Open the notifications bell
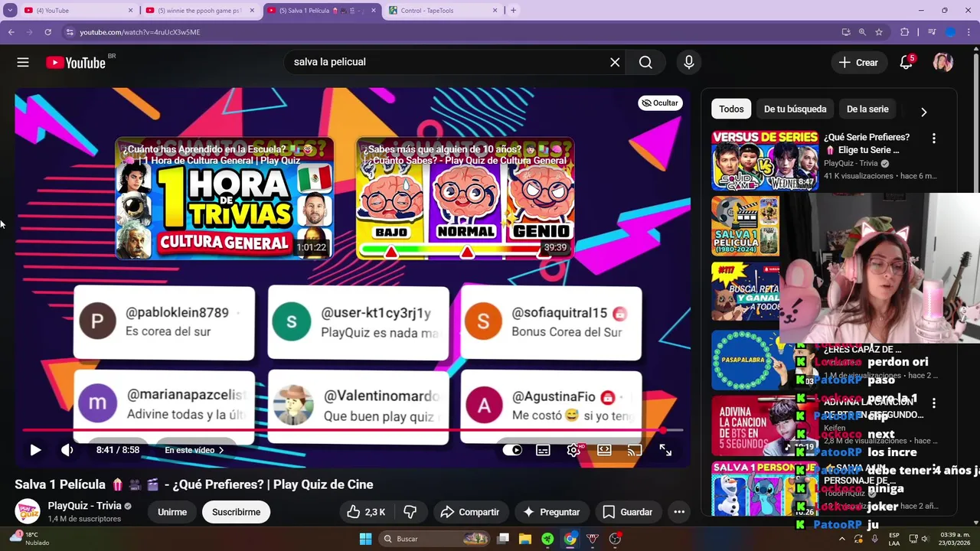980x551 pixels. (x=906, y=63)
